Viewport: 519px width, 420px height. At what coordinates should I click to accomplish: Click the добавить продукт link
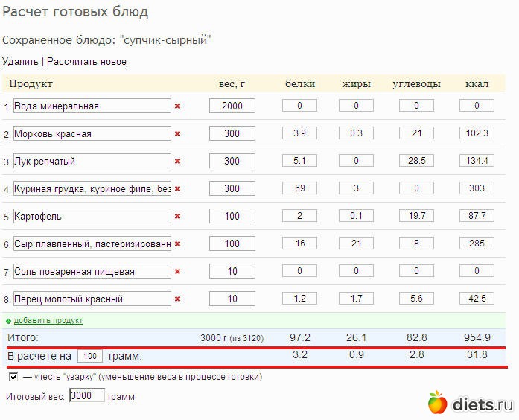point(48,320)
